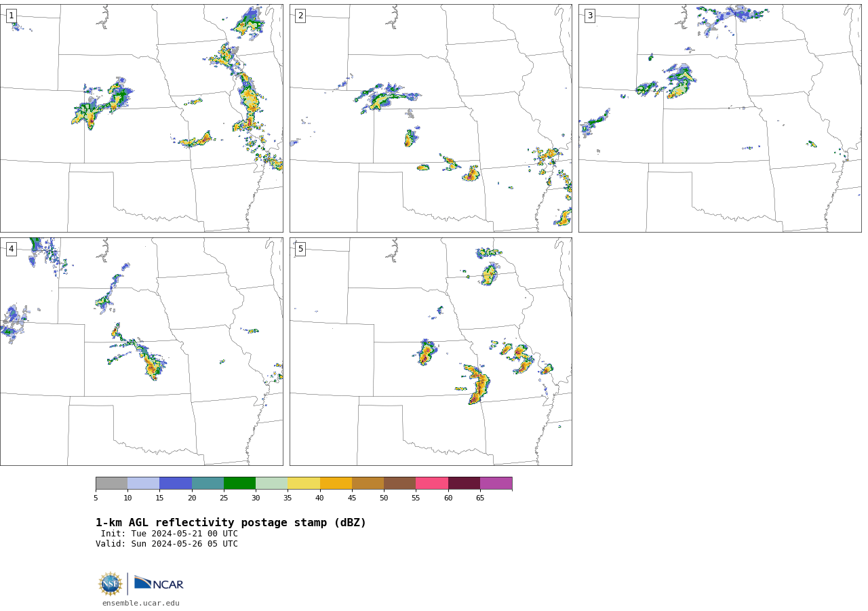Viewport: 868px width, 611px height.
Task: Click the NCAR logo
Action: click(x=159, y=583)
